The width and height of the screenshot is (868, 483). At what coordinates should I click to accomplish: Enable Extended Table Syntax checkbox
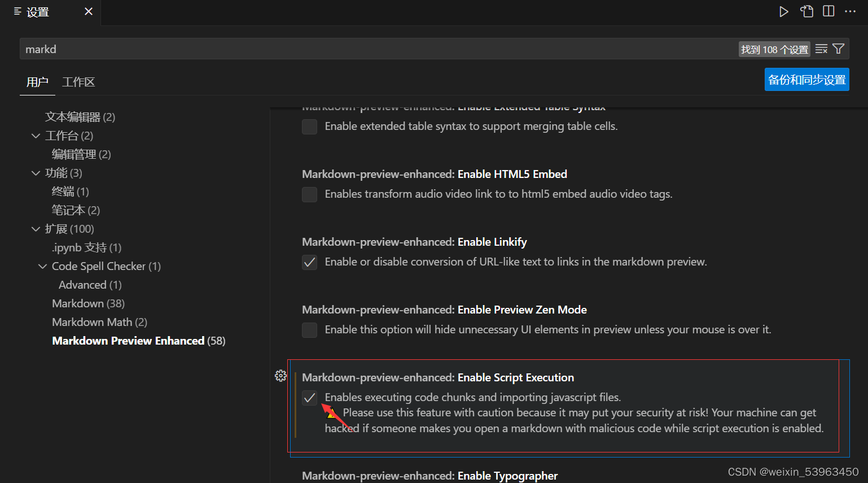point(309,127)
